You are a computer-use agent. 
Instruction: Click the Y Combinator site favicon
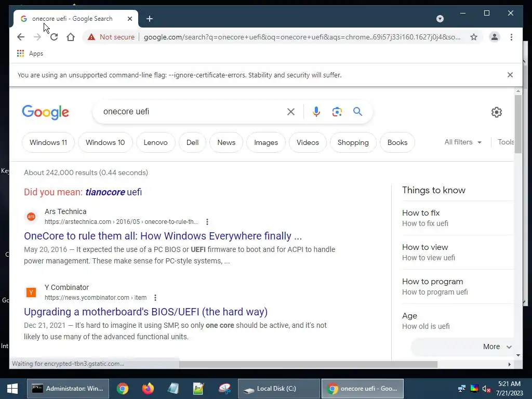pyautogui.click(x=31, y=292)
